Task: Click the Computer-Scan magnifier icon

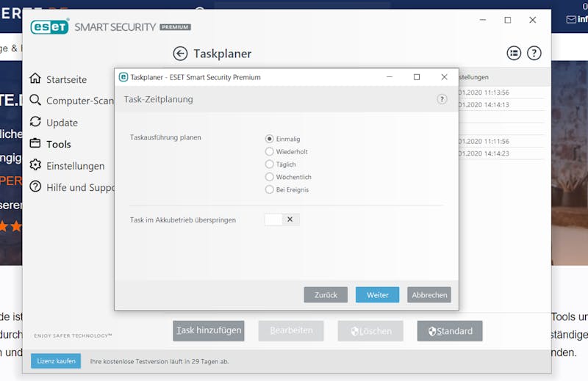Action: click(x=35, y=100)
